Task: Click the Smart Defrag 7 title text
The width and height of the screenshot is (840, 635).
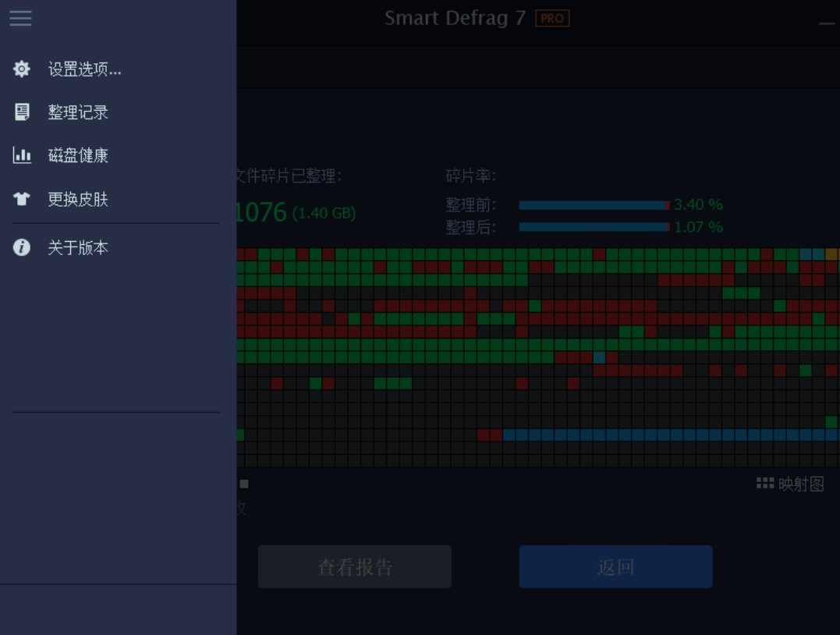Action: 455,18
